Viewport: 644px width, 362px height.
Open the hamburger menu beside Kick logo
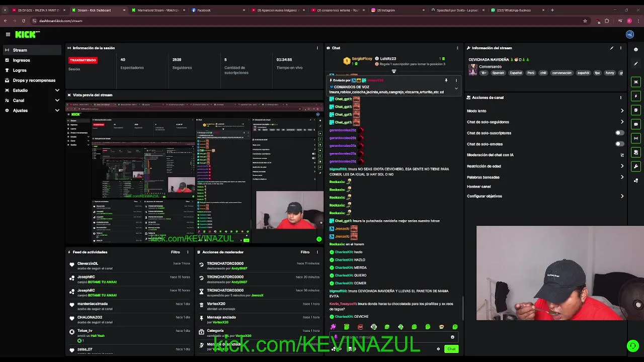(x=8, y=34)
